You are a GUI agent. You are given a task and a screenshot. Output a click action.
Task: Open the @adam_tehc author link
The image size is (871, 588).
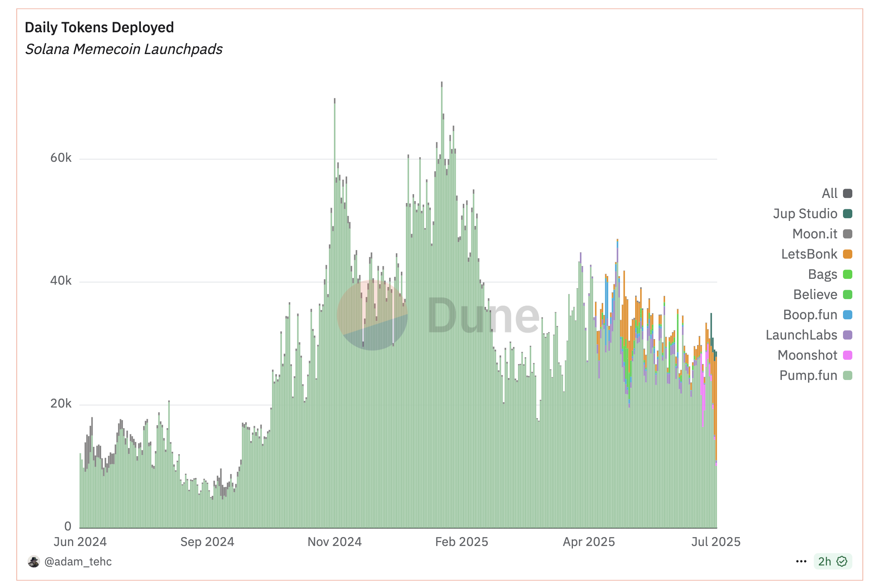(78, 562)
